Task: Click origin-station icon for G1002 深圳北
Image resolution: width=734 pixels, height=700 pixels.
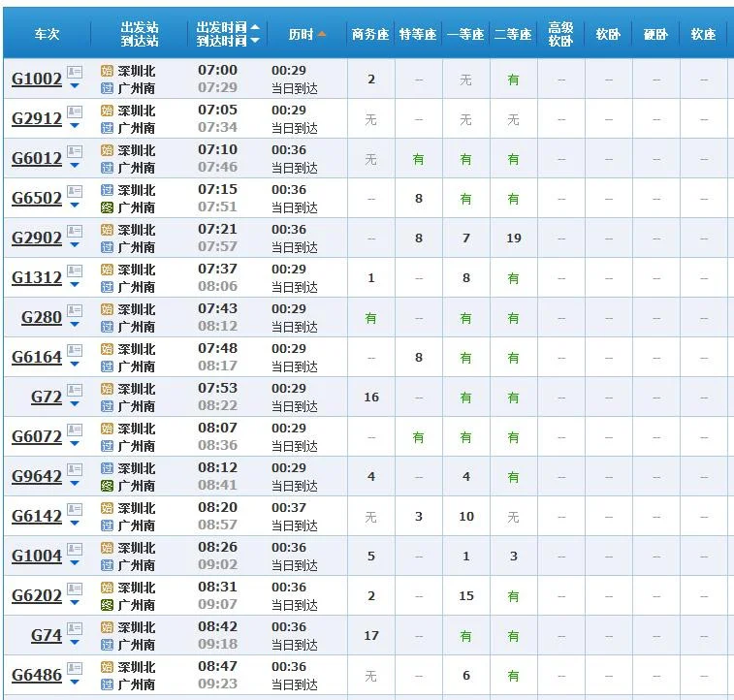Action: click(x=108, y=71)
